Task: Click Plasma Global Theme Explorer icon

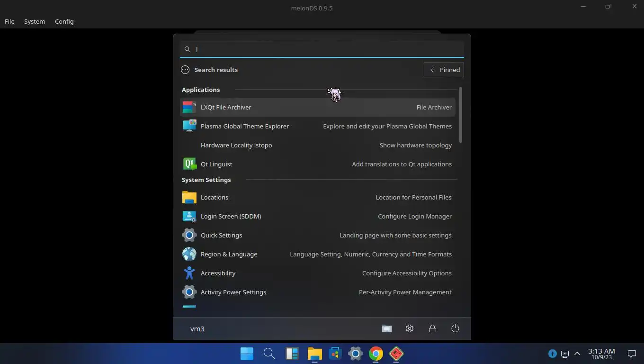Action: [x=189, y=126]
